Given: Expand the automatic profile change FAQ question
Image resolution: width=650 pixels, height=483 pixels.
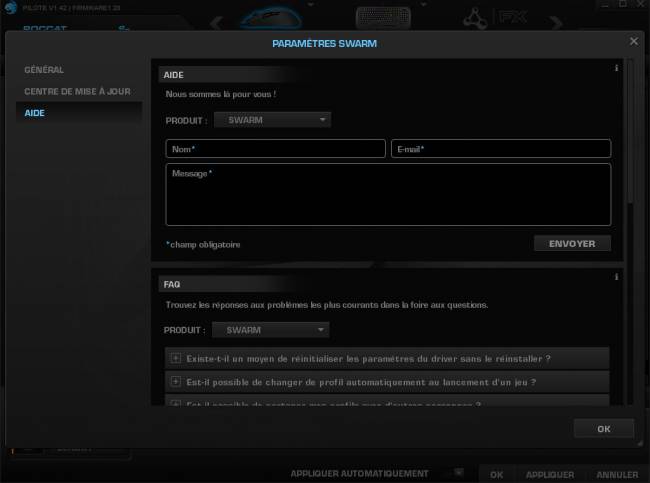Looking at the screenshot, I should click(387, 382).
